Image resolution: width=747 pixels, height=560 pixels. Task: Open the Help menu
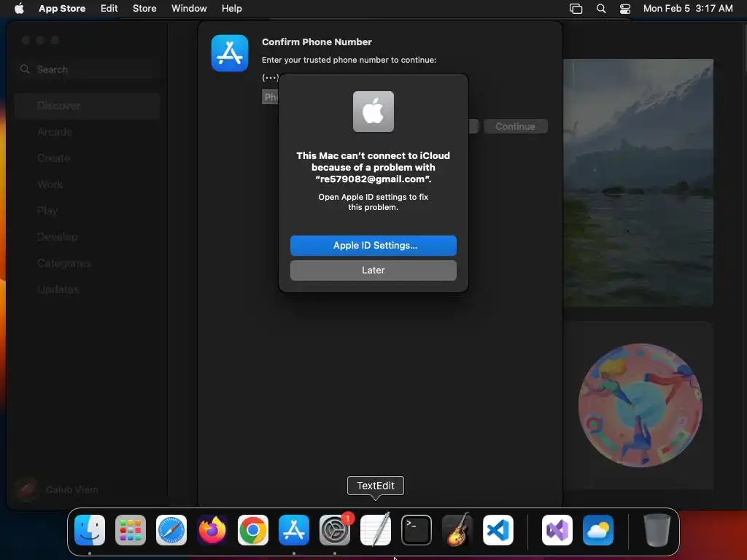(x=231, y=8)
